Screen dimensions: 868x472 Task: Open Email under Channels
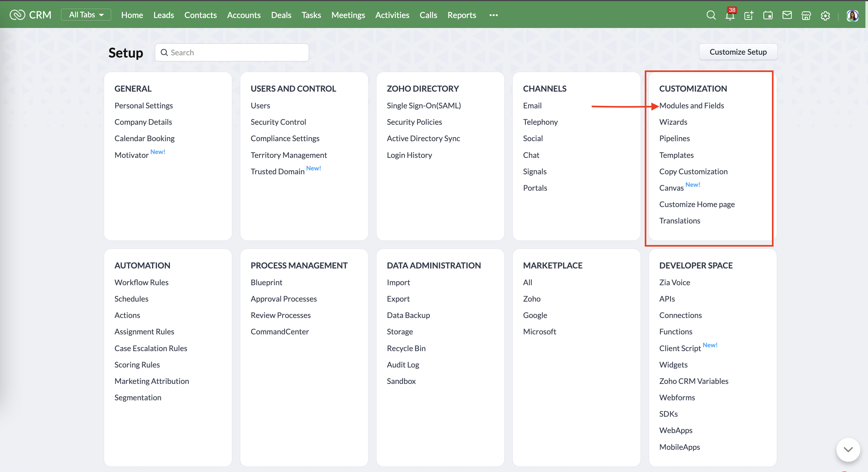[x=532, y=105]
